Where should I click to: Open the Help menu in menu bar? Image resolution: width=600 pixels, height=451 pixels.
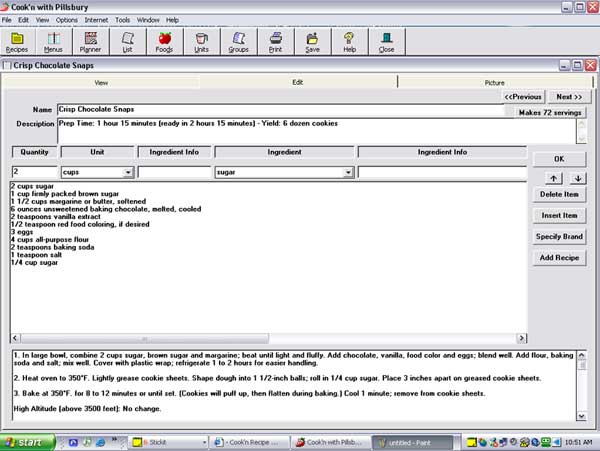tap(172, 20)
